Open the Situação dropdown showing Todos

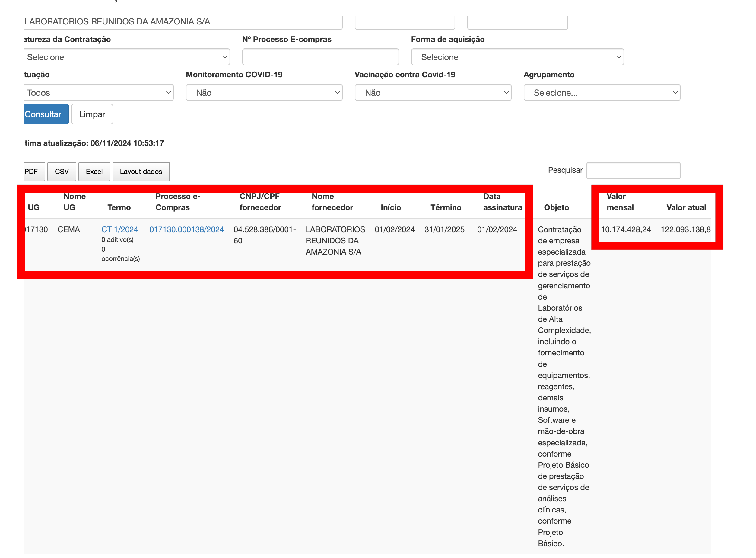(x=98, y=93)
